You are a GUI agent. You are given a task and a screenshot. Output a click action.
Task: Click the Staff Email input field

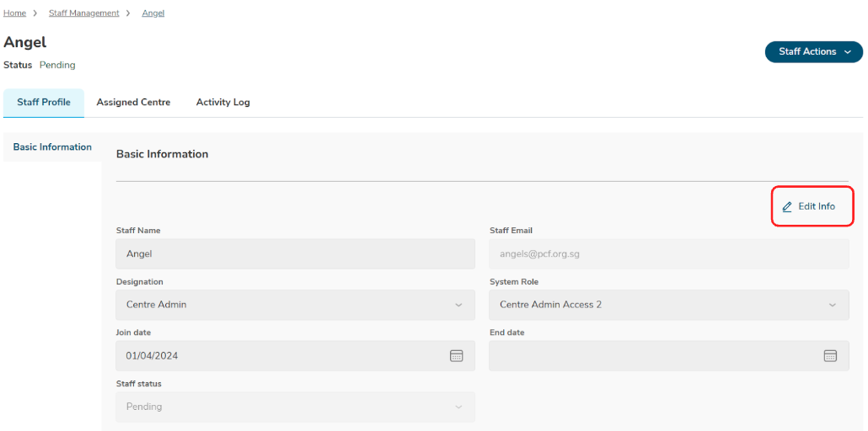tap(668, 253)
